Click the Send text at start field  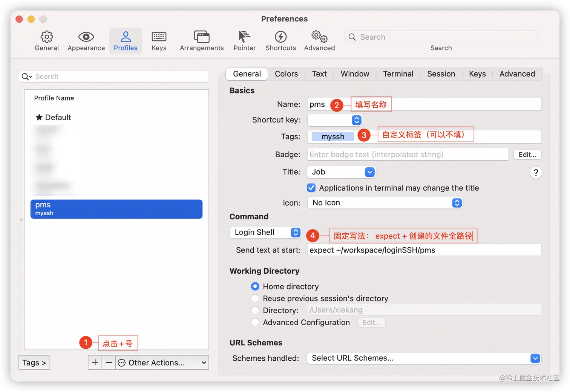424,250
